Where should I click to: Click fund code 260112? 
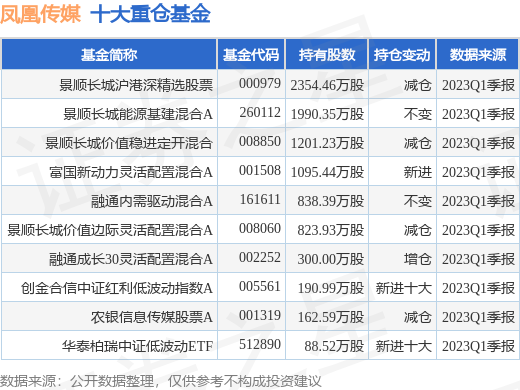click(x=260, y=112)
